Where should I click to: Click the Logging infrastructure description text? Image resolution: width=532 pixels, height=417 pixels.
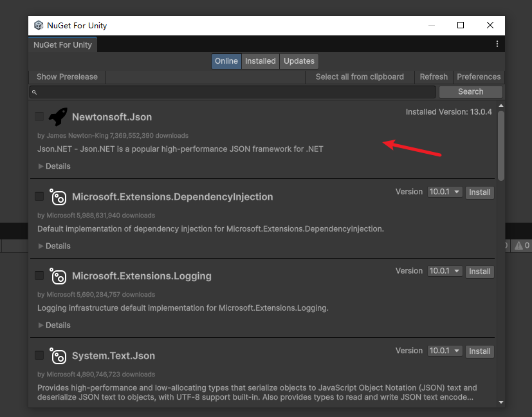click(x=183, y=308)
